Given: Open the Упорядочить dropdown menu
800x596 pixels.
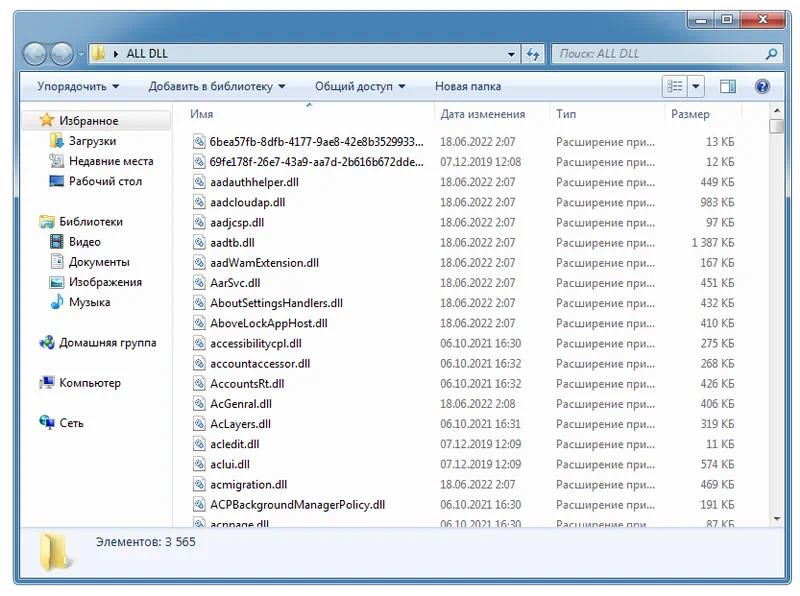Looking at the screenshot, I should (x=78, y=86).
